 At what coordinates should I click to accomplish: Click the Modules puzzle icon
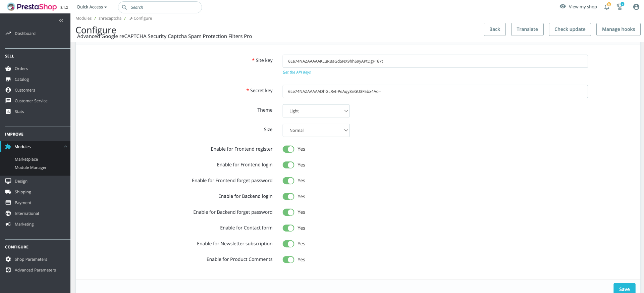[x=8, y=147]
